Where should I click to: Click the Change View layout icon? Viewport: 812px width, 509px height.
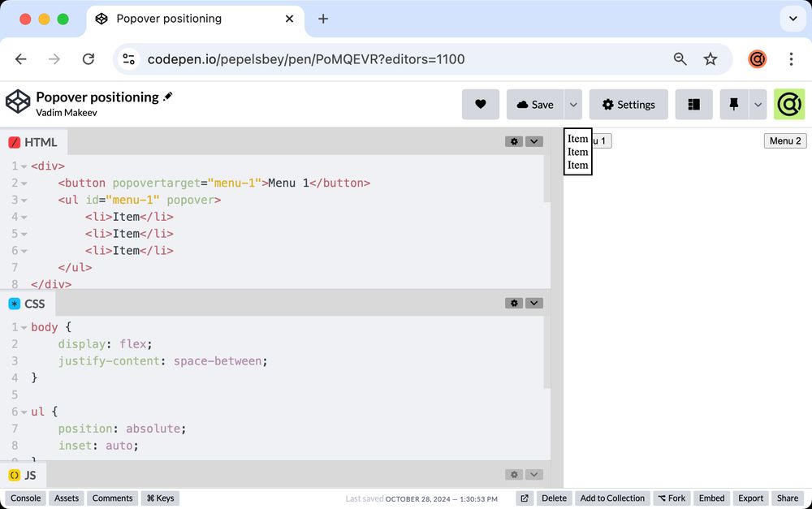click(x=693, y=104)
